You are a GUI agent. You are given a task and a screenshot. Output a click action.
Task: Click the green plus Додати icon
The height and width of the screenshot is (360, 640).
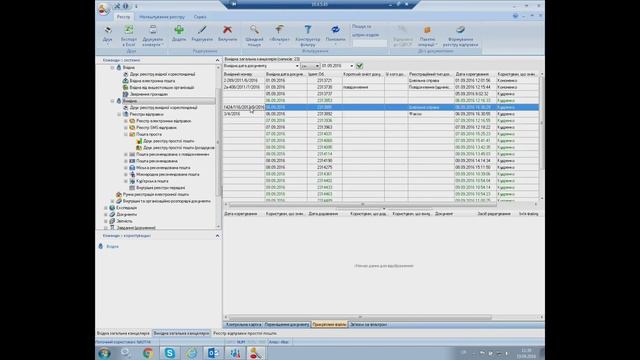(x=179, y=30)
